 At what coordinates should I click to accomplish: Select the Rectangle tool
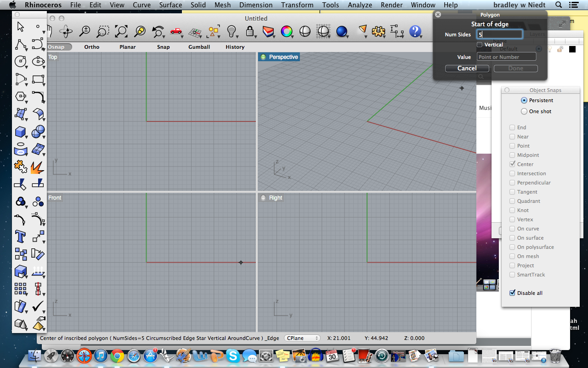coord(38,79)
